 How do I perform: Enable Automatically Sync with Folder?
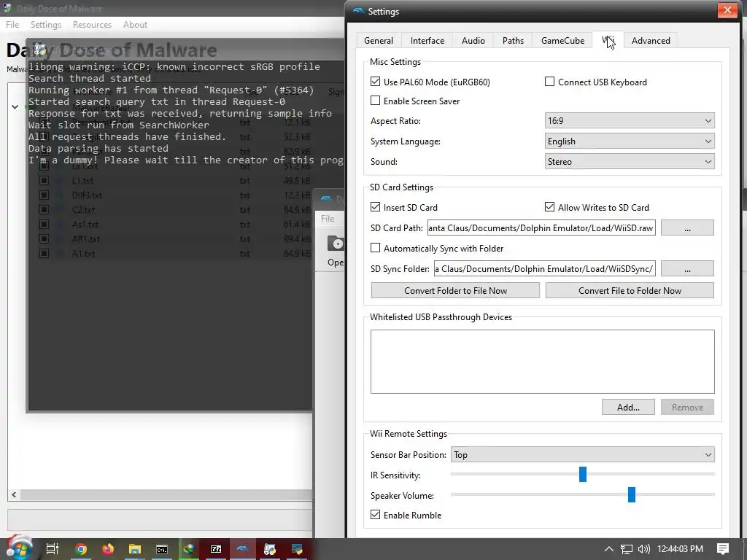coord(376,248)
